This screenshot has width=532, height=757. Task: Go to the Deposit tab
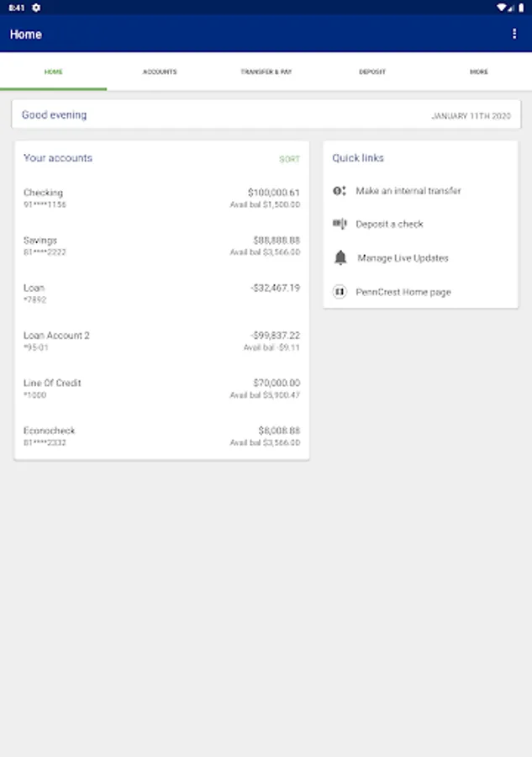(372, 72)
